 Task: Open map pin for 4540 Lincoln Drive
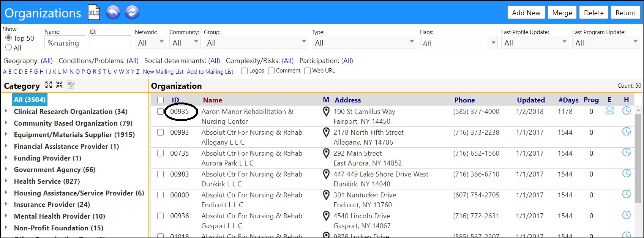click(326, 216)
